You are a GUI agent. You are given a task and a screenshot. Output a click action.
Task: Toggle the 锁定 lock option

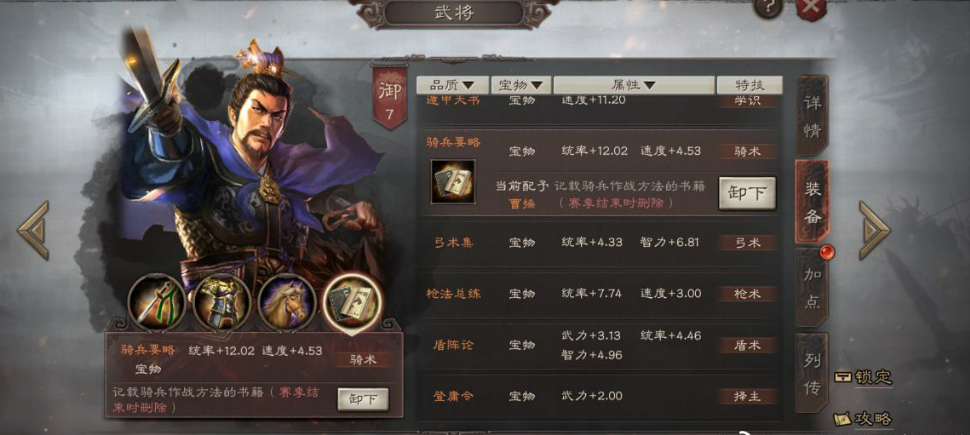[864, 377]
